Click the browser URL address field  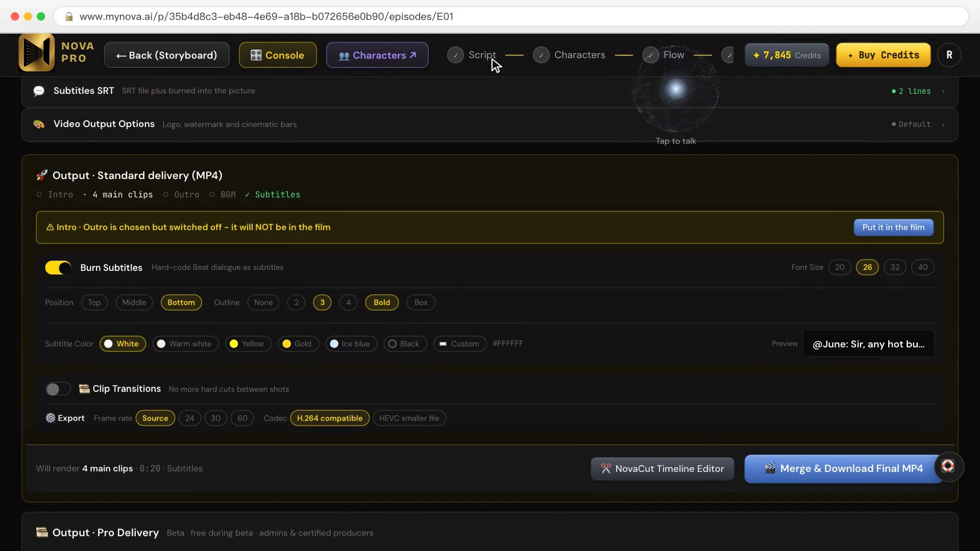click(x=510, y=17)
